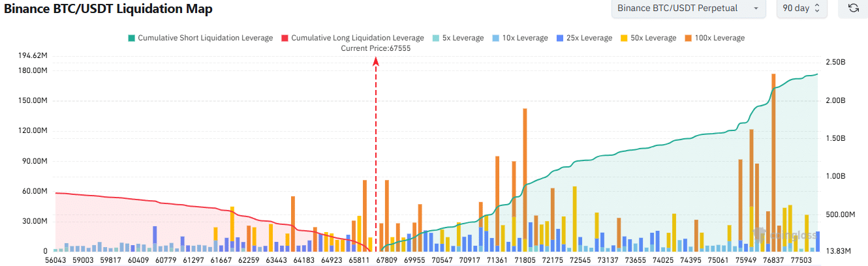This screenshot has width=868, height=266.
Task: Click the dropdown arrow beside Perpetual
Action: pyautogui.click(x=756, y=8)
